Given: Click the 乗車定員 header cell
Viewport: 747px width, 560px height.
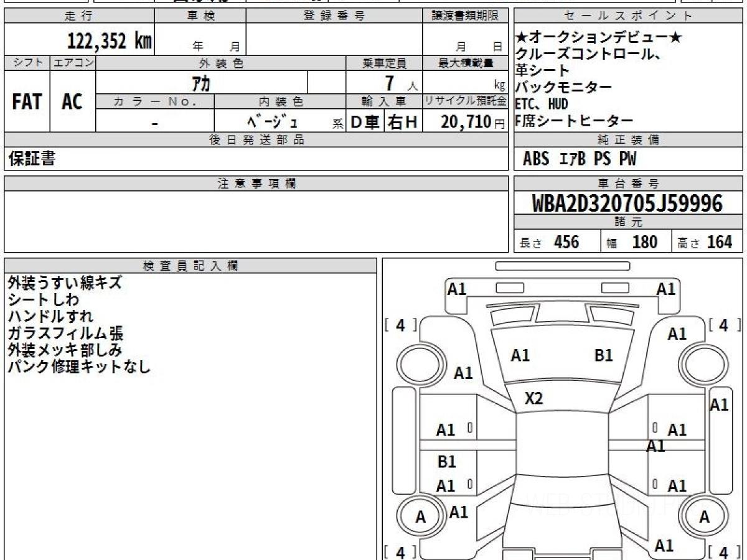Looking at the screenshot, I should [384, 63].
